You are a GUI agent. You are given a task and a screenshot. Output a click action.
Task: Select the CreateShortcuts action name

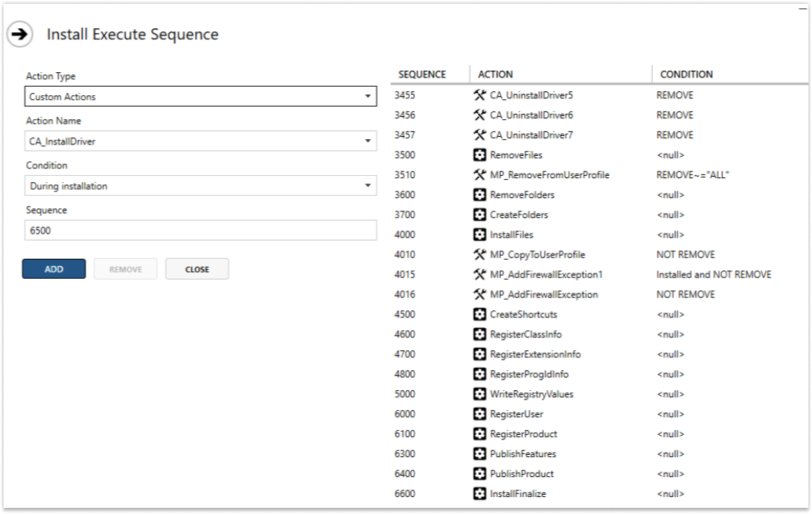[x=524, y=314]
